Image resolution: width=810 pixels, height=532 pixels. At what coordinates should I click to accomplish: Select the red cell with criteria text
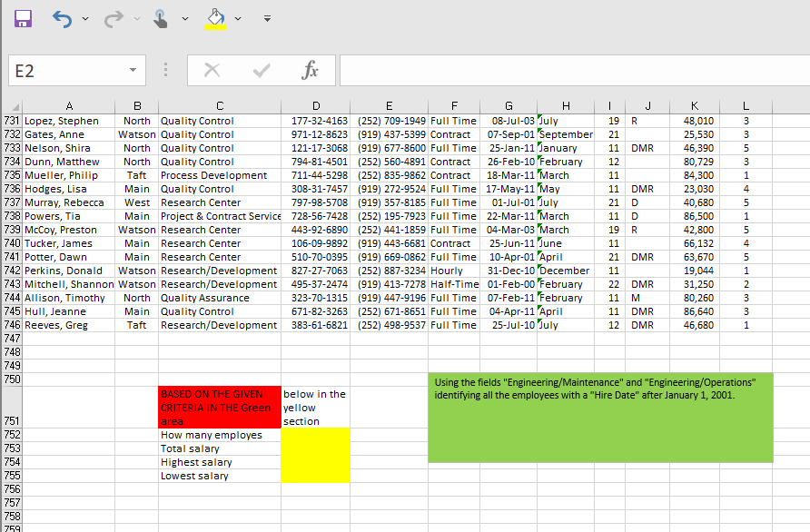coord(219,407)
